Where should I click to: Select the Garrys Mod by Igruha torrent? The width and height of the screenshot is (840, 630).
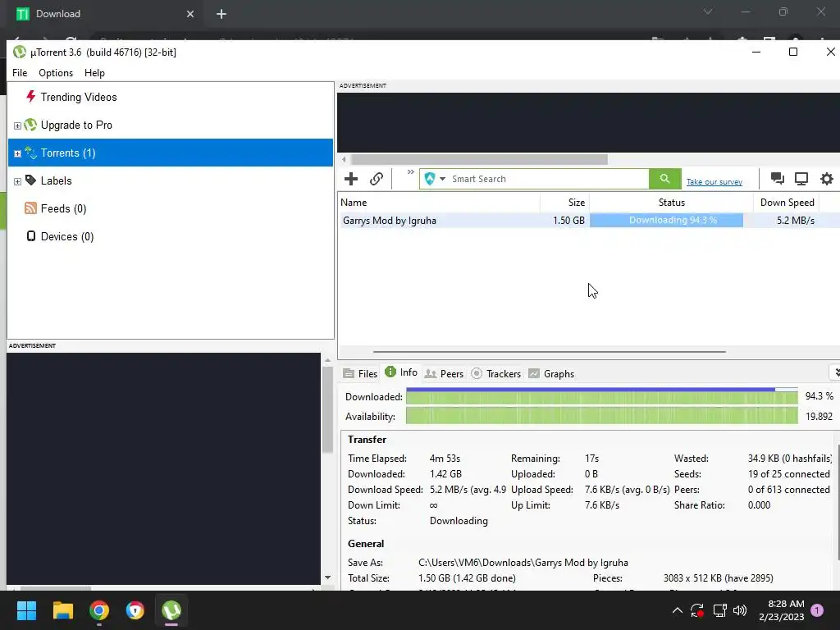pos(390,221)
